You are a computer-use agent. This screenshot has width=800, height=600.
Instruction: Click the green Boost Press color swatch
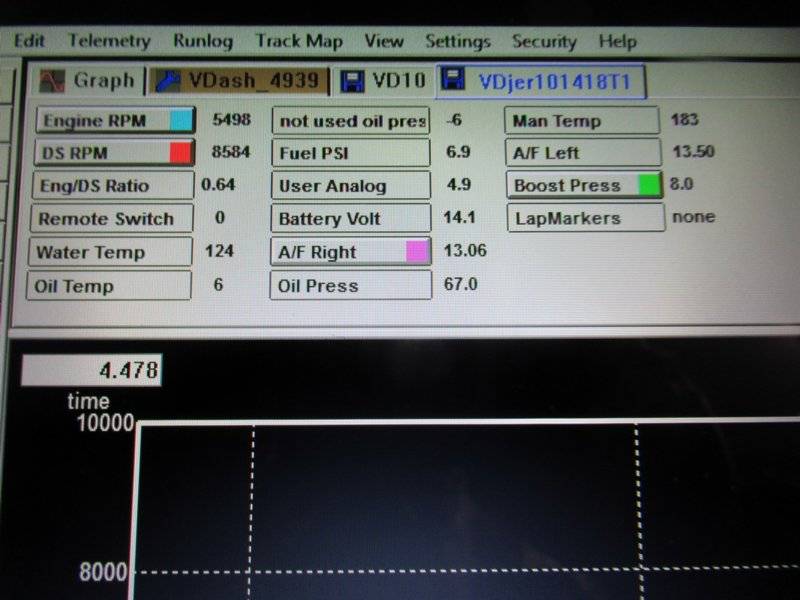pyautogui.click(x=649, y=185)
